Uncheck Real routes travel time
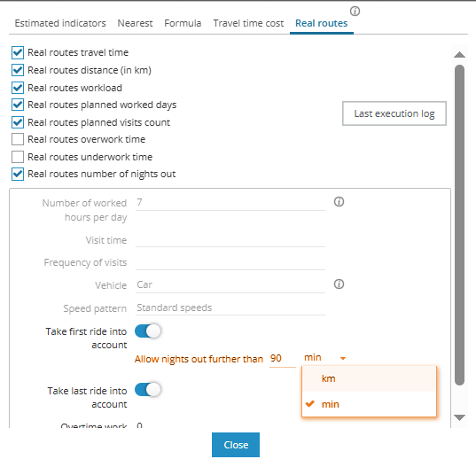 [x=18, y=52]
